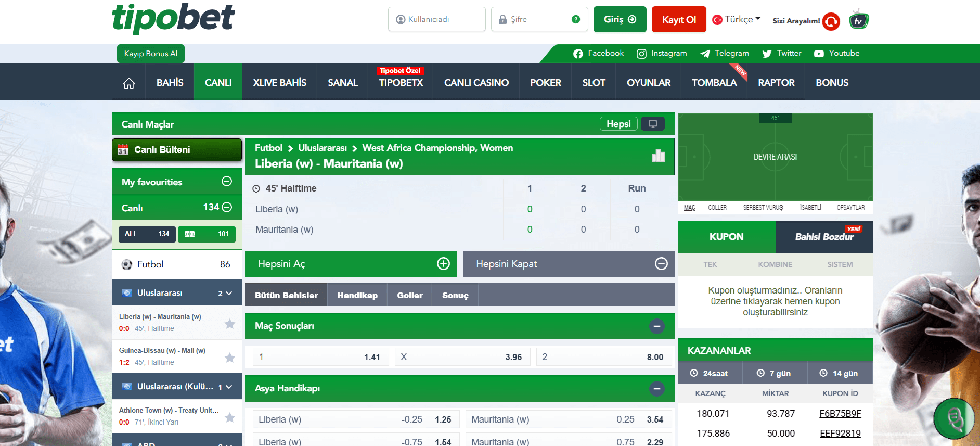Select the 1.41 odds for home win
The height and width of the screenshot is (446, 980).
point(320,357)
